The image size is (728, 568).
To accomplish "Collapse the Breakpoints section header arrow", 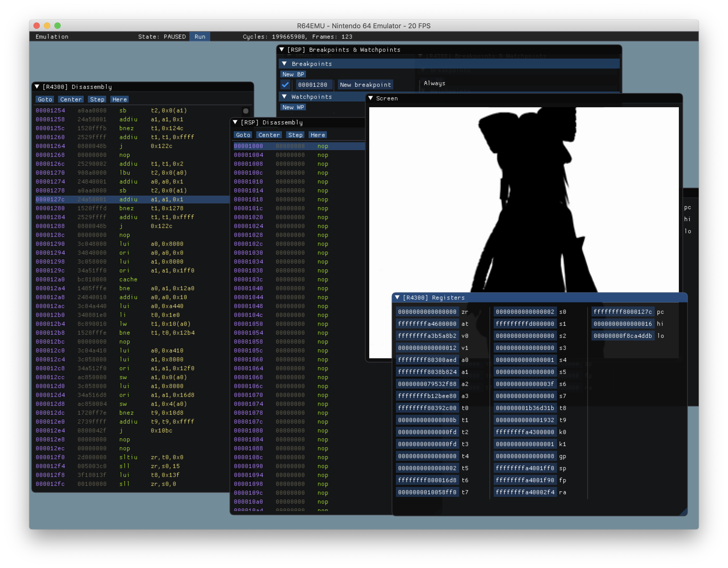I will point(284,64).
